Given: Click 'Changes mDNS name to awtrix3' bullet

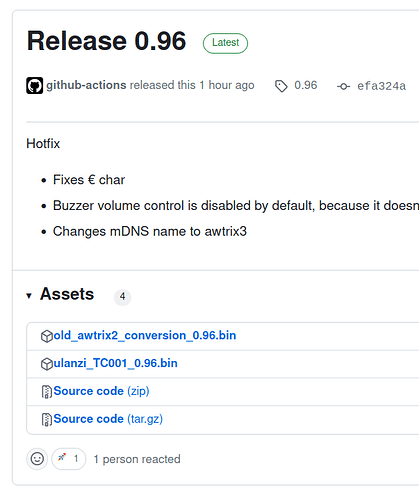Looking at the screenshot, I should (x=150, y=231).
